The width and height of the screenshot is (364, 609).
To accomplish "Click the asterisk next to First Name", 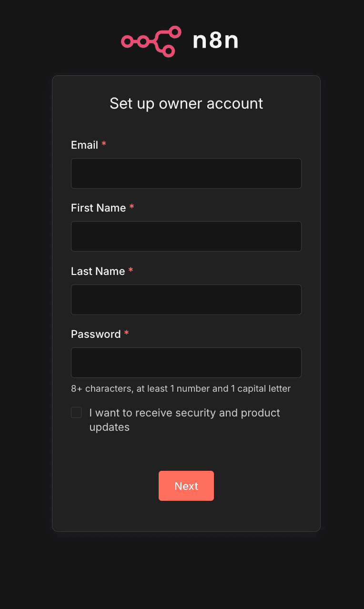I will (132, 207).
